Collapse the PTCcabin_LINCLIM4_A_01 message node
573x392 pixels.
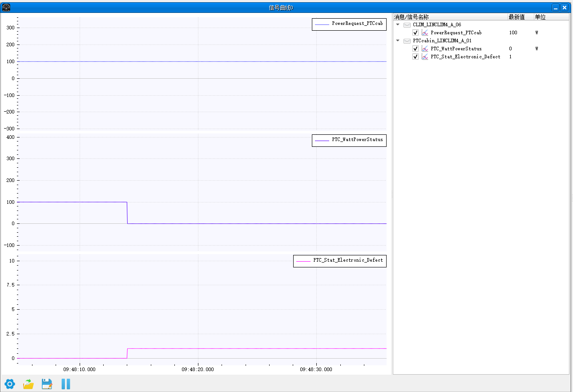tap(398, 40)
